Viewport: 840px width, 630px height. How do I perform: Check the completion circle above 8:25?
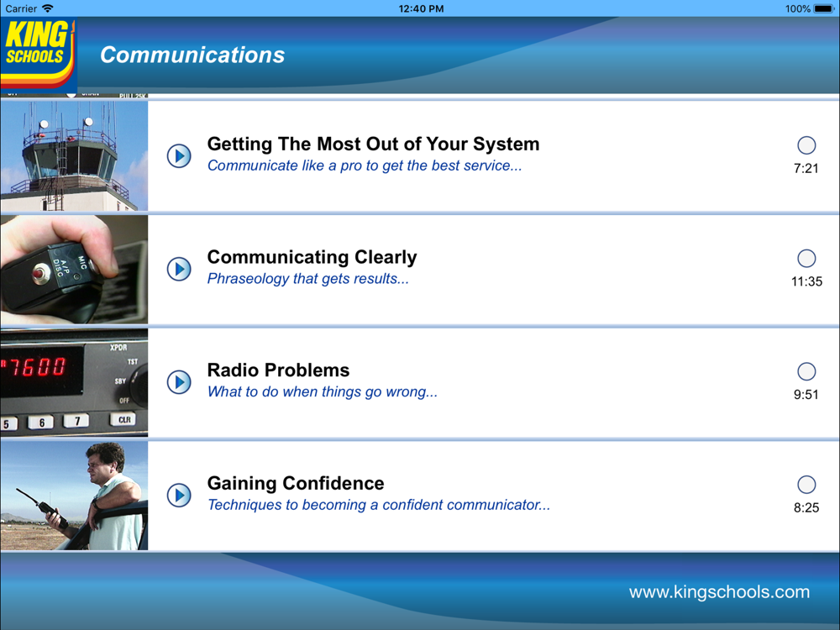pyautogui.click(x=806, y=484)
